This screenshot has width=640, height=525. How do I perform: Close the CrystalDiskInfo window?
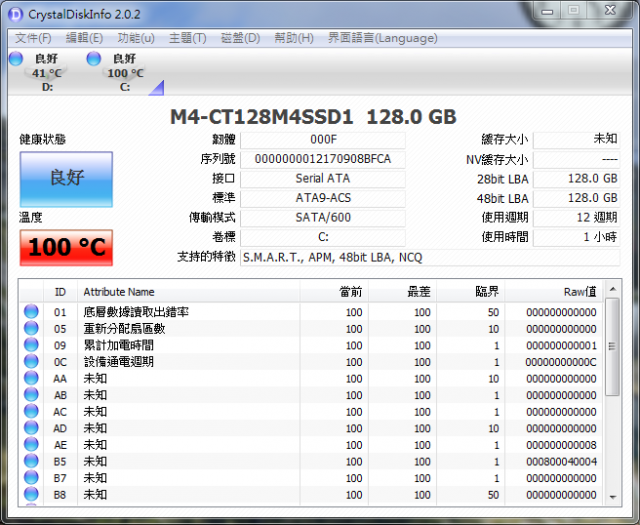(610, 11)
